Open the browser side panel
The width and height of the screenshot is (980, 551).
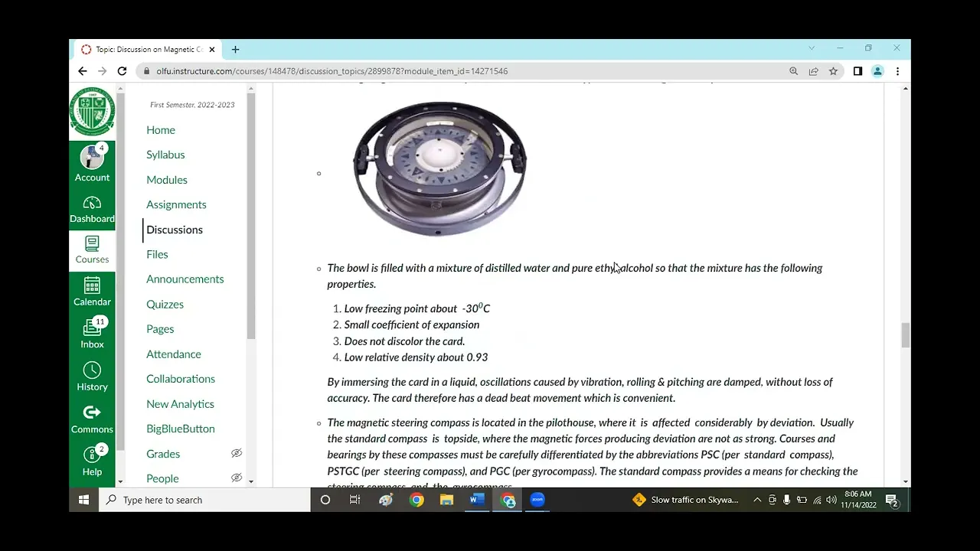point(857,71)
